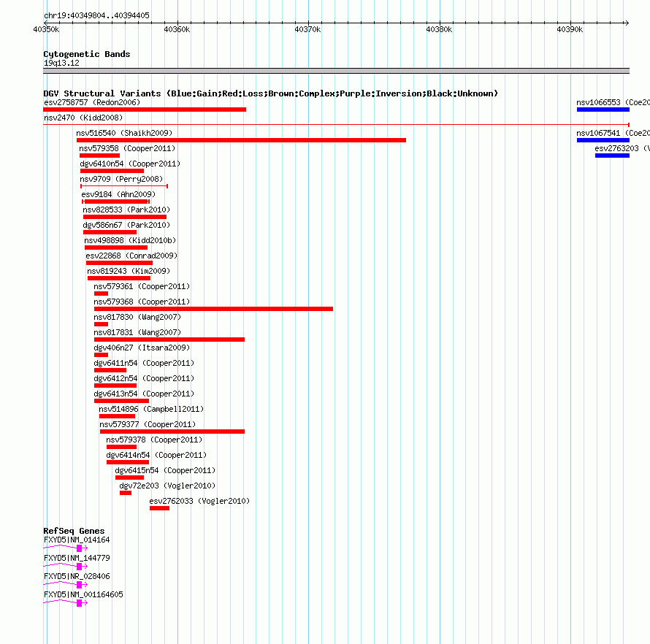Click the gray cytogenetic band bar

click(x=336, y=71)
